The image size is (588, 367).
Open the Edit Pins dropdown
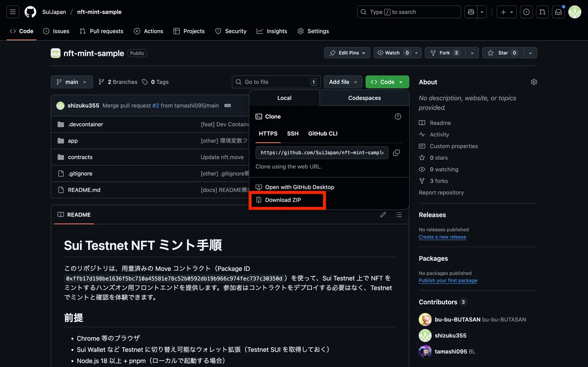(x=347, y=53)
